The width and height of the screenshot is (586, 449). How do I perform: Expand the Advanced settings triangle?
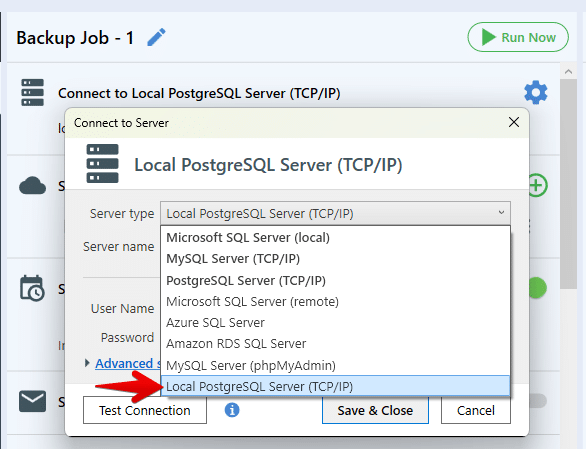(87, 363)
